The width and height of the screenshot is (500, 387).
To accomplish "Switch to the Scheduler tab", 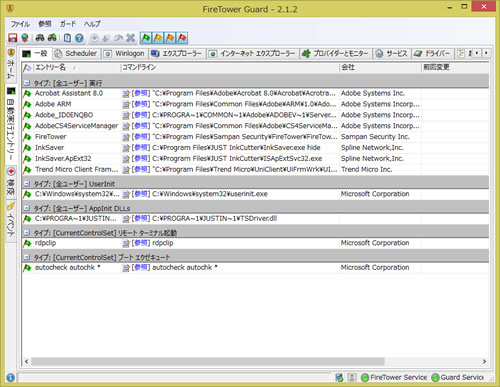I will tap(76, 53).
